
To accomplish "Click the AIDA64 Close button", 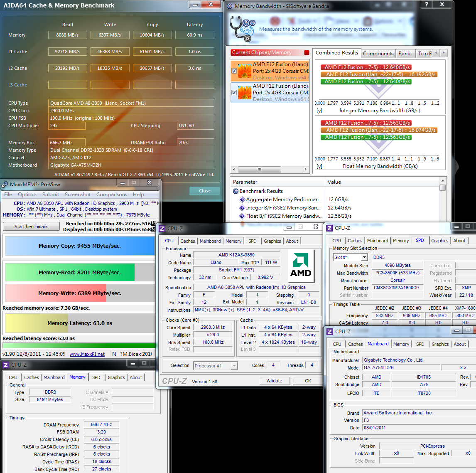I will point(205,191).
